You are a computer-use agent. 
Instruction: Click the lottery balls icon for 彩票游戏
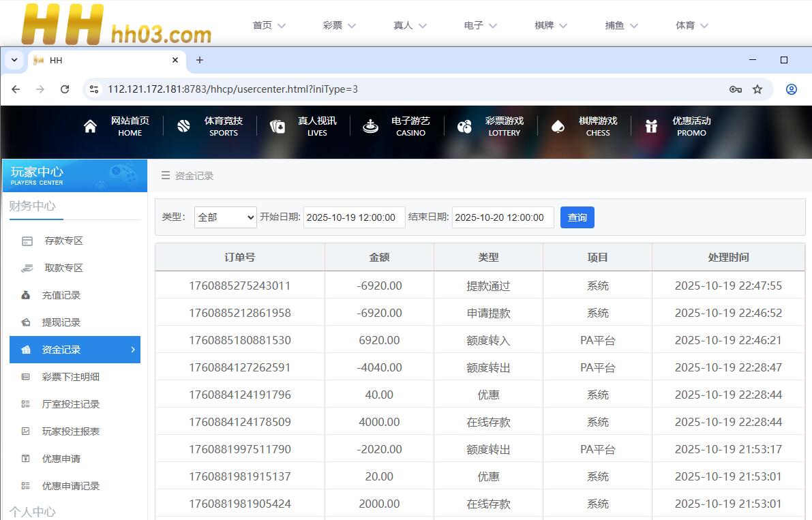(464, 127)
